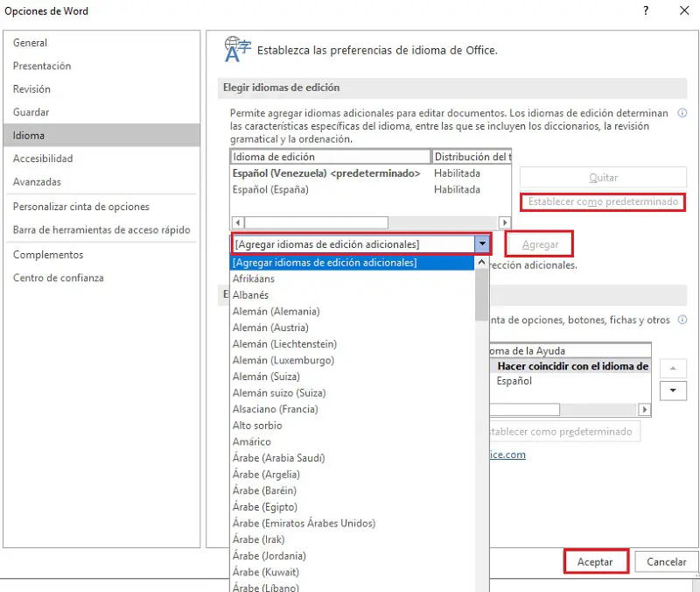Viewport: 700px width, 592px height.
Task: Select Árabe (Baréin)
Action: 352,491
